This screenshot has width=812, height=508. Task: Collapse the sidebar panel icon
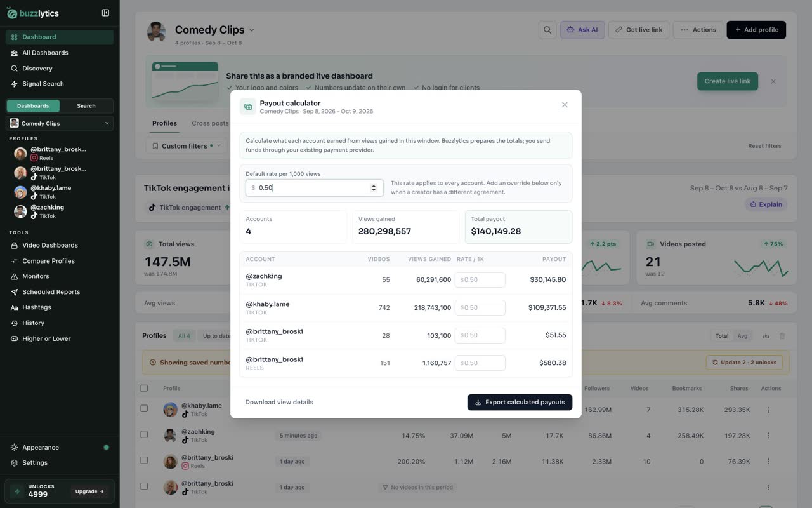pos(105,13)
